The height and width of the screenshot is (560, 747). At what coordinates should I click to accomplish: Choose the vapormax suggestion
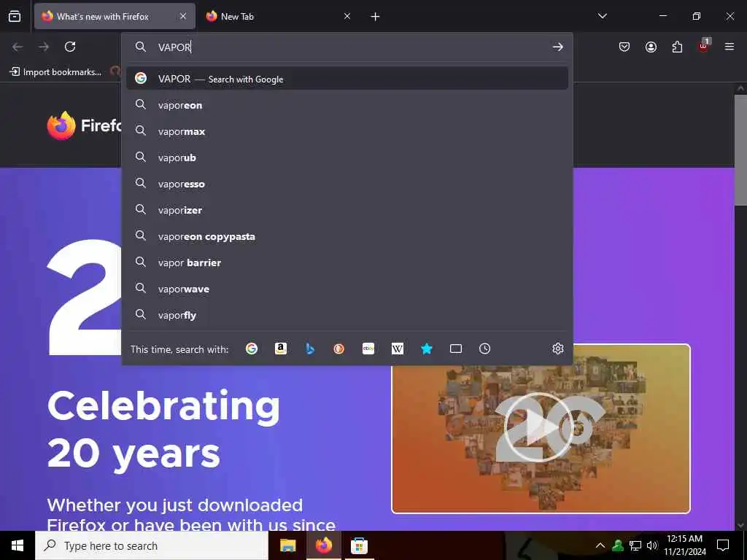347,131
